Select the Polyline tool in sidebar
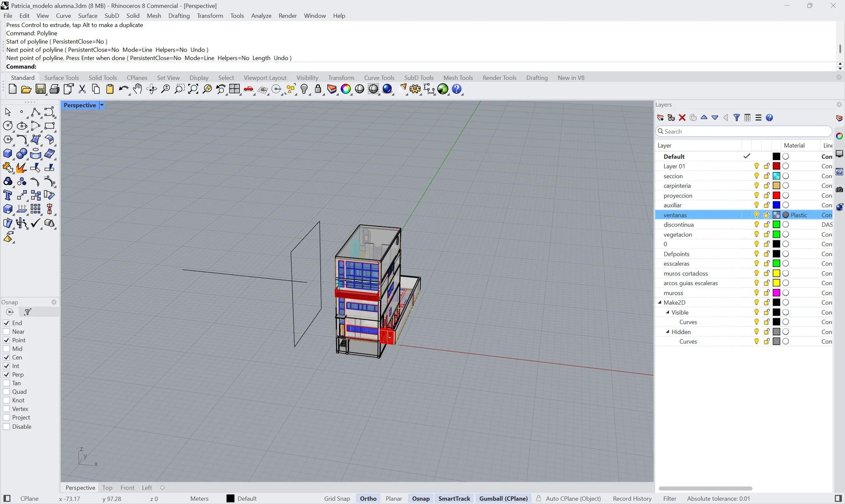The image size is (845, 504). [35, 112]
